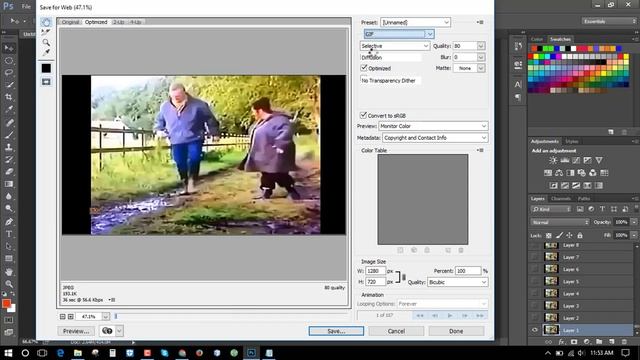Add a Vibrance adjustment
This screenshot has width=640, height=360.
599,160
